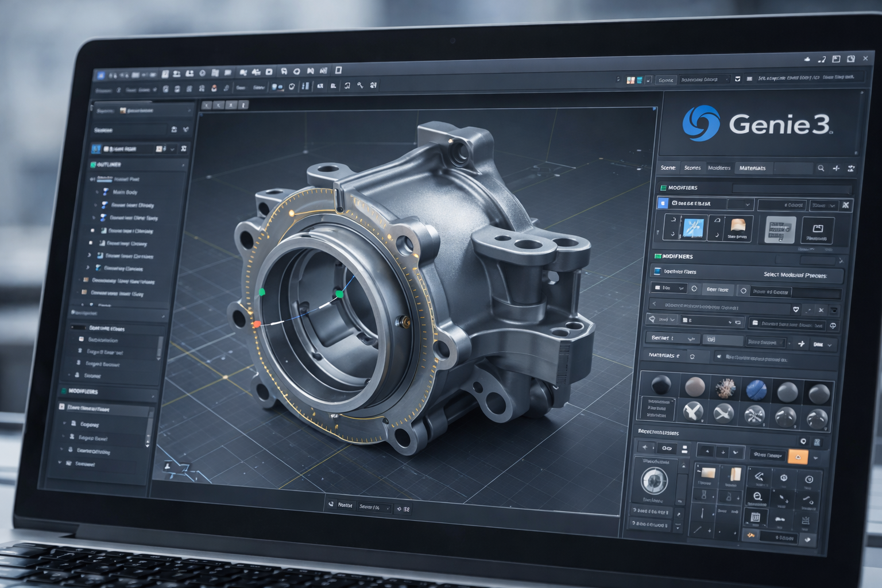Viewport: 882px width, 588px height.
Task: Pick the blue sphere material swatch
Action: point(756,390)
